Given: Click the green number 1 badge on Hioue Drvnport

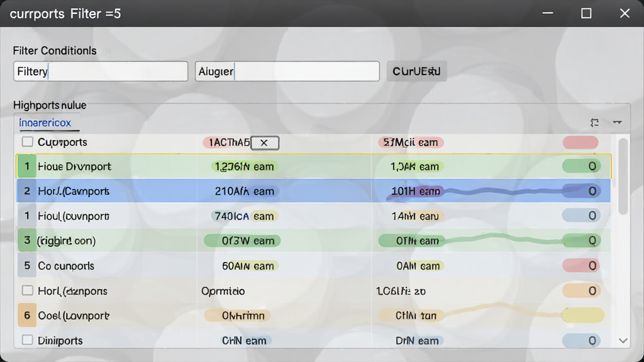Looking at the screenshot, I should click(x=27, y=166).
